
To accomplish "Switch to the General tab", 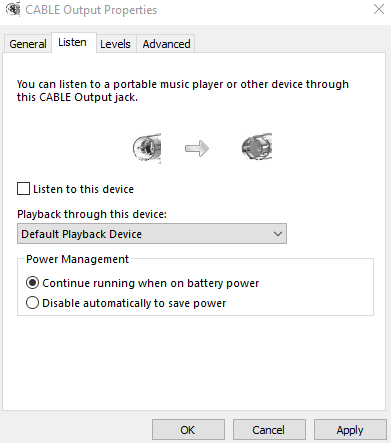I will pyautogui.click(x=28, y=44).
